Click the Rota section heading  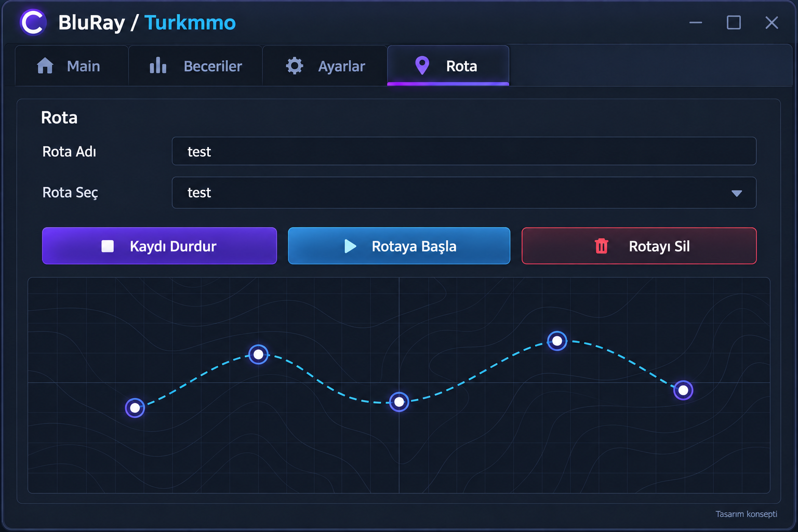[59, 117]
